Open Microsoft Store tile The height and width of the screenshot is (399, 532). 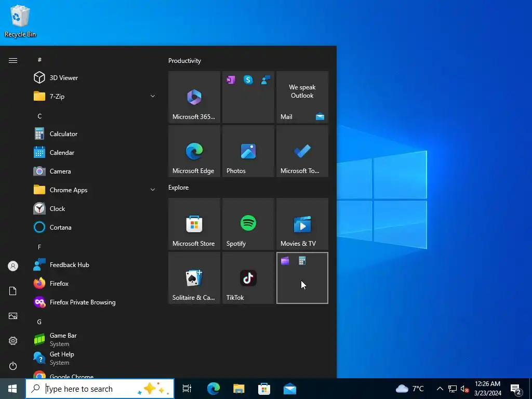tap(194, 224)
